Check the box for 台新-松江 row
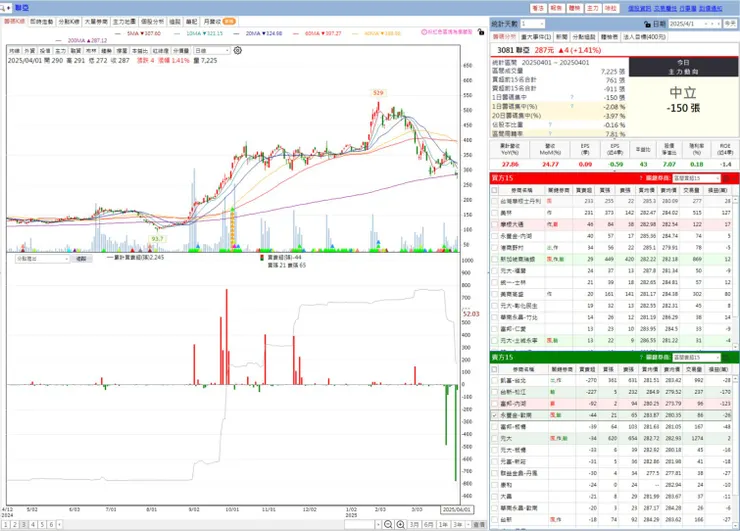 click(494, 392)
